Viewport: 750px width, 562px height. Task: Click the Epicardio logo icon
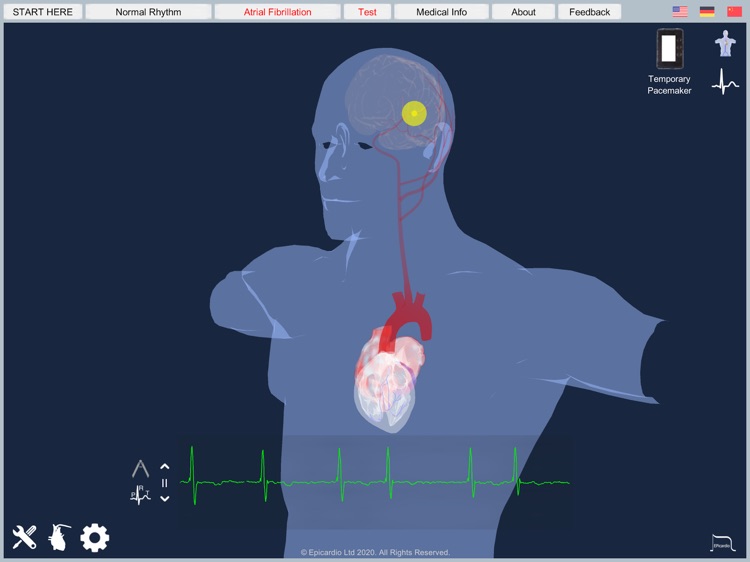tap(723, 543)
